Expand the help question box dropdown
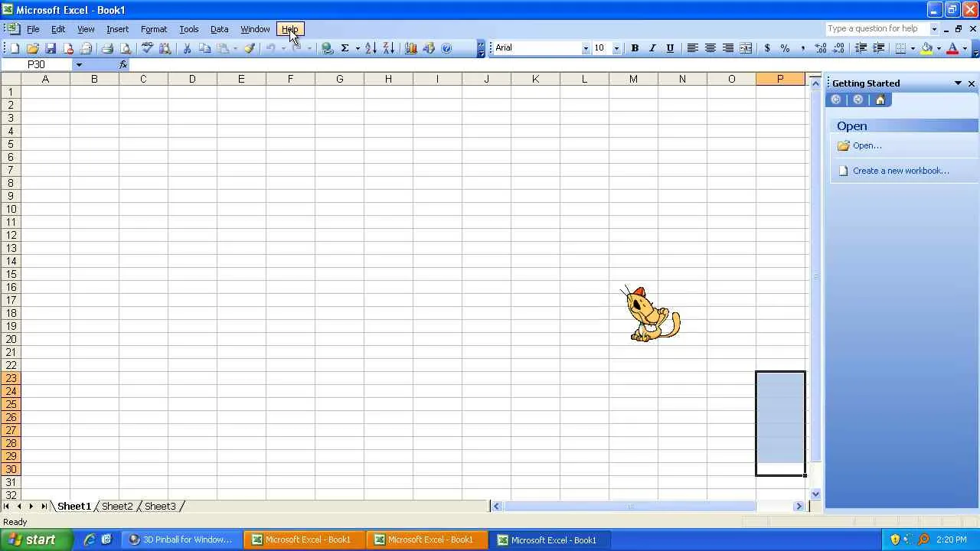980x551 pixels. (x=934, y=29)
